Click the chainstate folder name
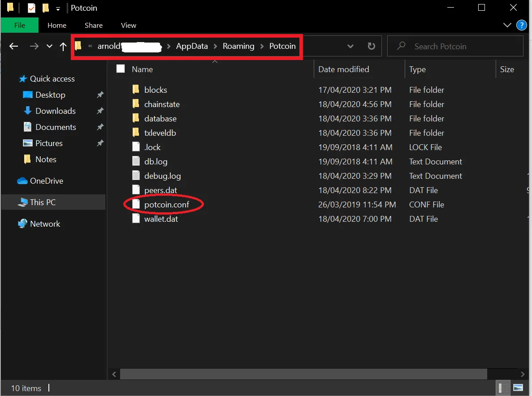Viewport: 532px width, 396px height. (162, 104)
